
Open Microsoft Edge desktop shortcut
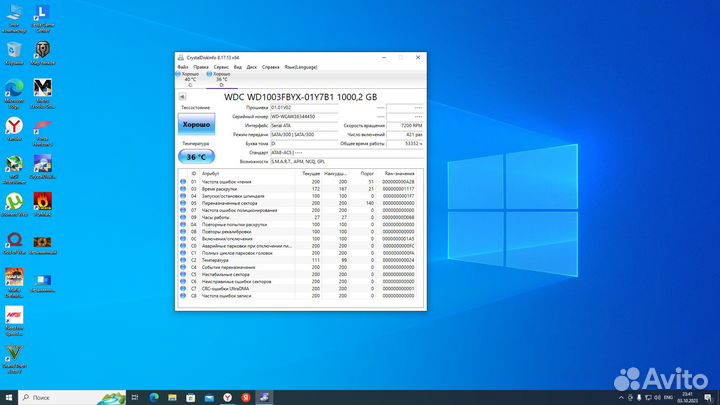click(14, 94)
